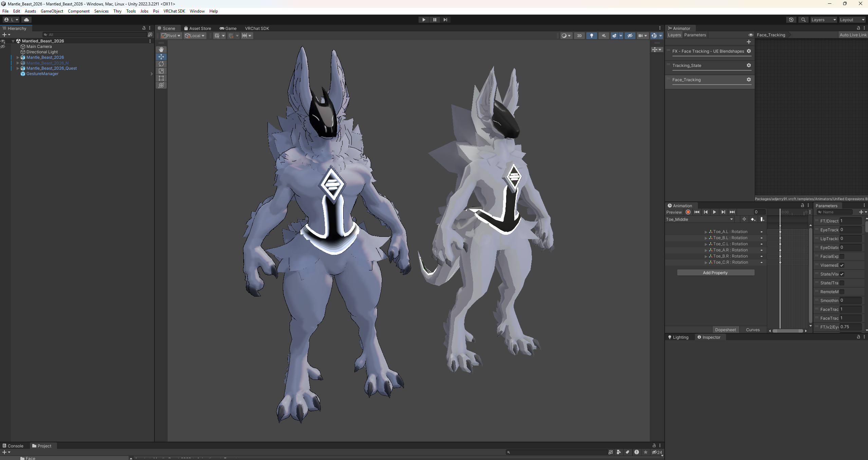868x460 pixels.
Task: Open settings gear for Face_Tracking layer
Action: pos(749,79)
